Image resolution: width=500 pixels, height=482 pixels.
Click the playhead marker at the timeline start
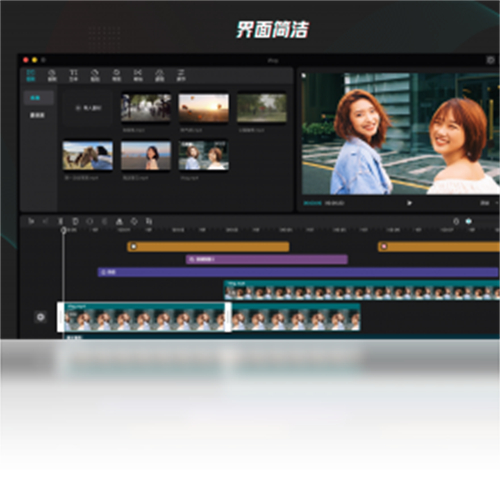[63, 230]
